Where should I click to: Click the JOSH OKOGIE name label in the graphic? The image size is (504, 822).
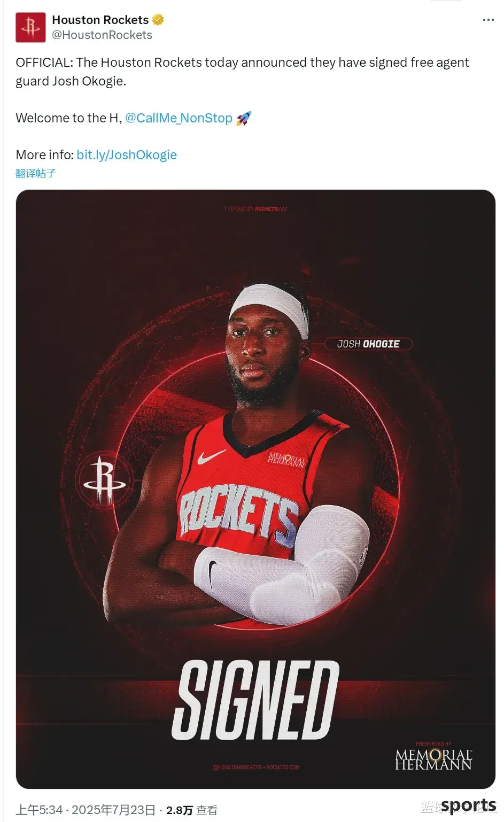[368, 344]
